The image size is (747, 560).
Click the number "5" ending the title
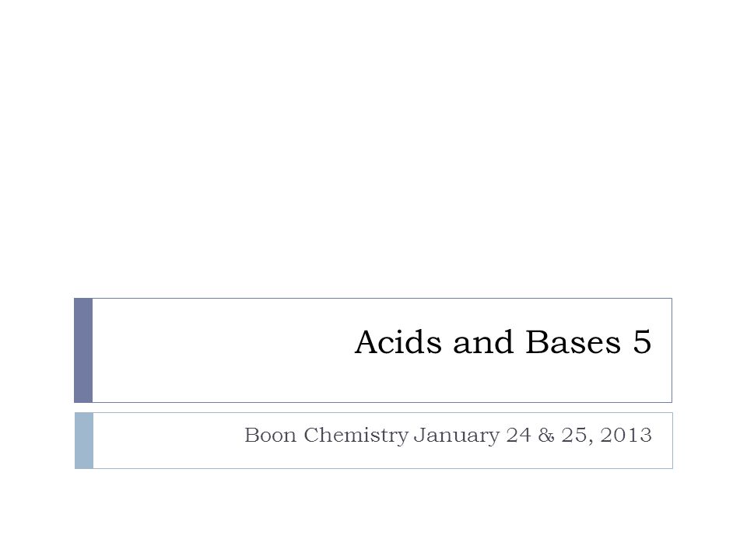pyautogui.click(x=642, y=342)
